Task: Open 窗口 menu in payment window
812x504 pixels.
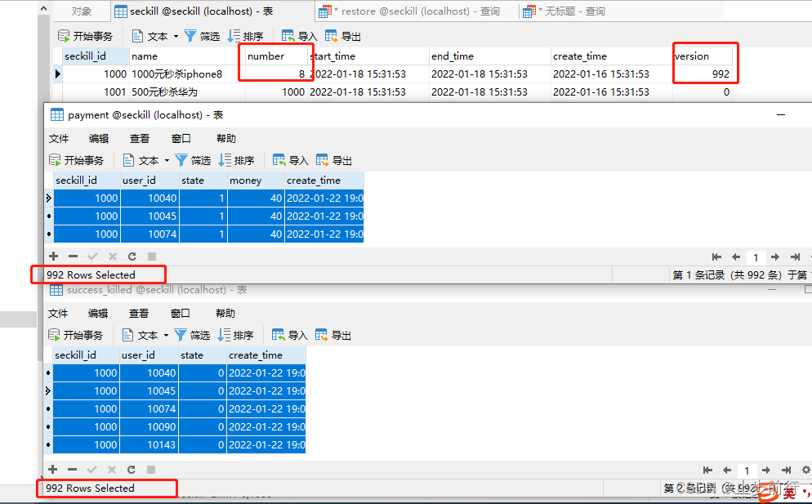Action: point(181,138)
